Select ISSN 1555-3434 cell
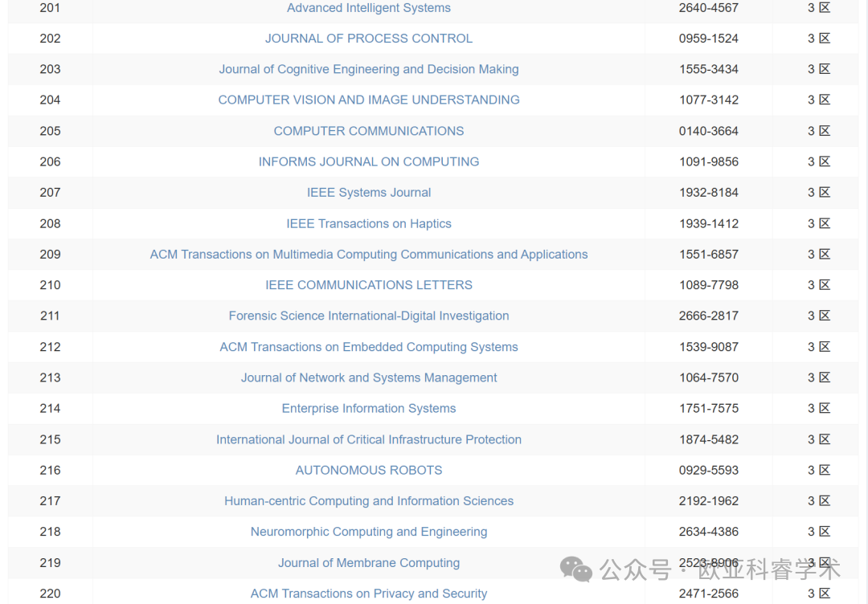The image size is (868, 604). pos(709,69)
